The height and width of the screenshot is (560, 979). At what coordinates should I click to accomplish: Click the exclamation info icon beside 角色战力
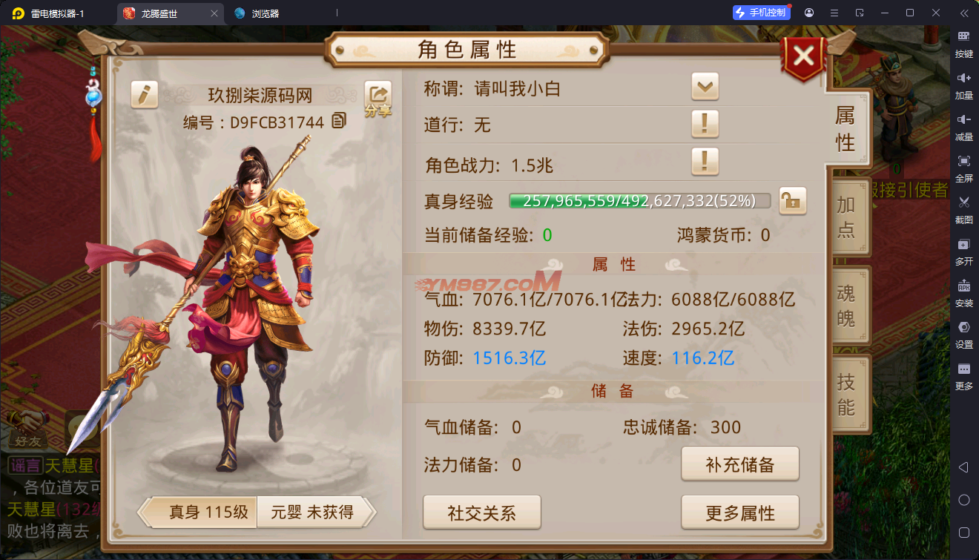pos(705,160)
